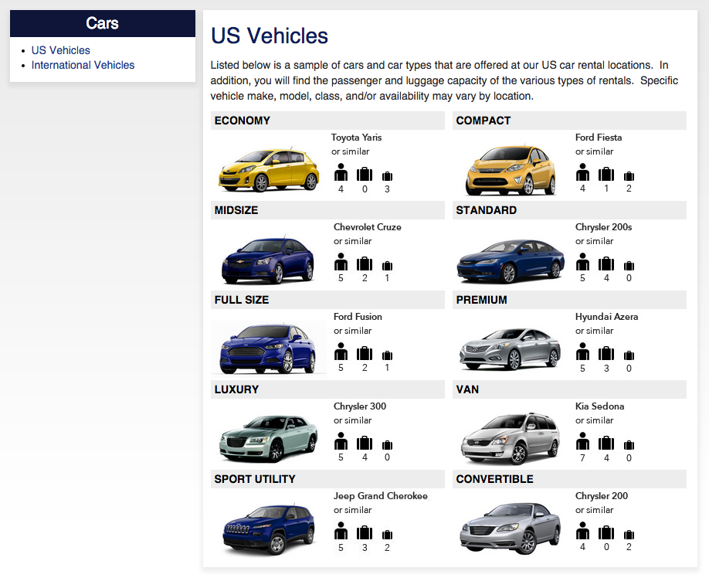Click the small bag icon for Ford Fusion
709x588 pixels.
click(387, 355)
